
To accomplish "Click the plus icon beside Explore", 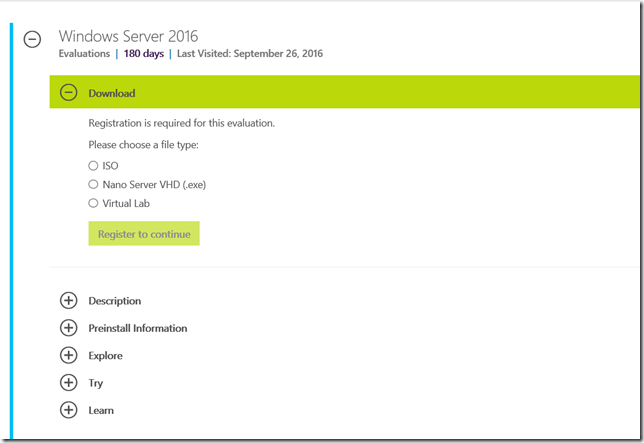I will [x=68, y=355].
